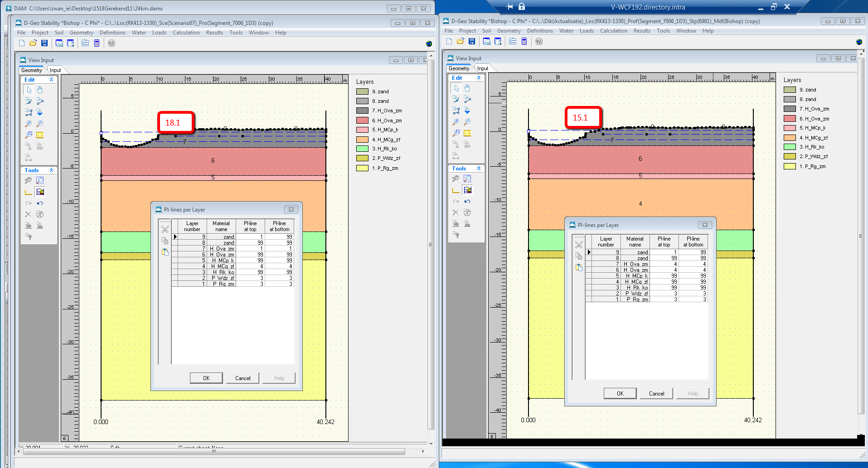Collapse the Tools panel in the Scenario07 window

(x=51, y=170)
